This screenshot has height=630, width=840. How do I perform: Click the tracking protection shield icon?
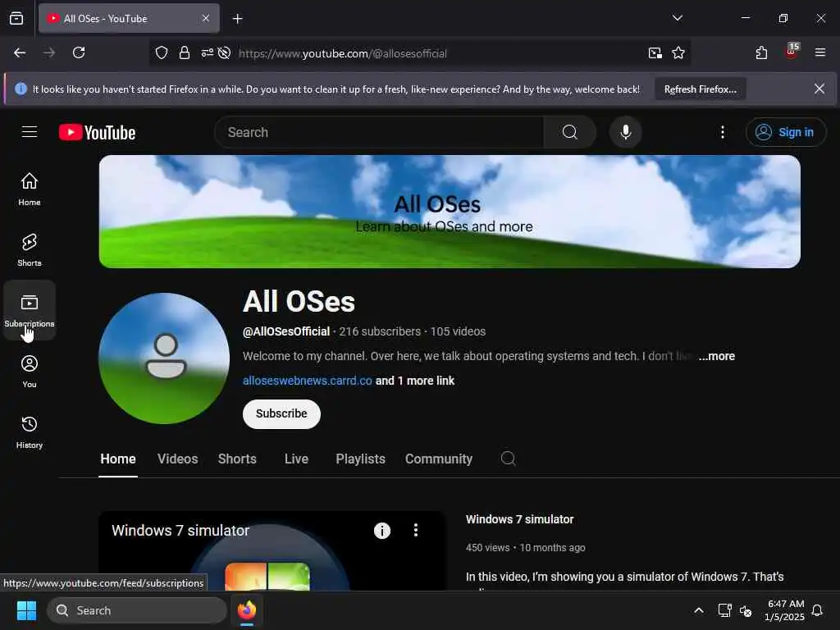pyautogui.click(x=162, y=52)
